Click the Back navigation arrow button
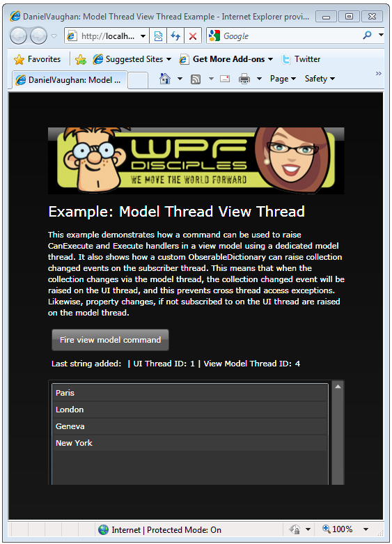Viewport: 392px width, 544px height. (18, 36)
